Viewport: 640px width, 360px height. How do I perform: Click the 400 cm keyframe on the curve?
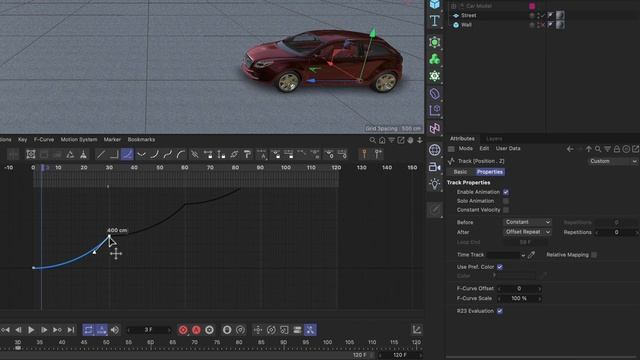109,236
